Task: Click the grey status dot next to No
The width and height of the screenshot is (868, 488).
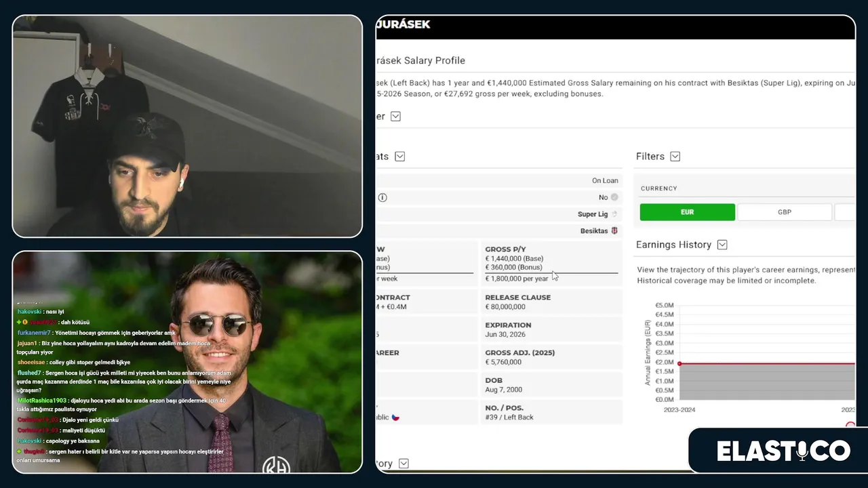Action: [x=614, y=197]
